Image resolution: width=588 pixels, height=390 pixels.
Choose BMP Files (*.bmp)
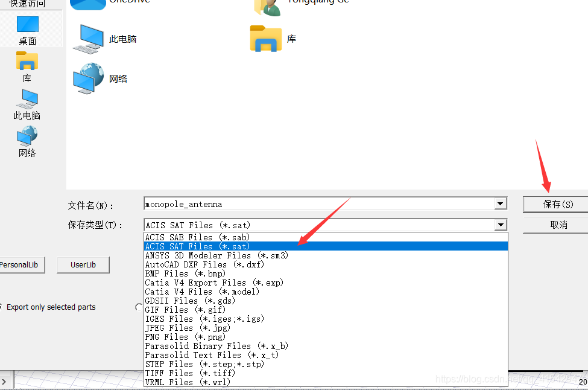coord(326,273)
